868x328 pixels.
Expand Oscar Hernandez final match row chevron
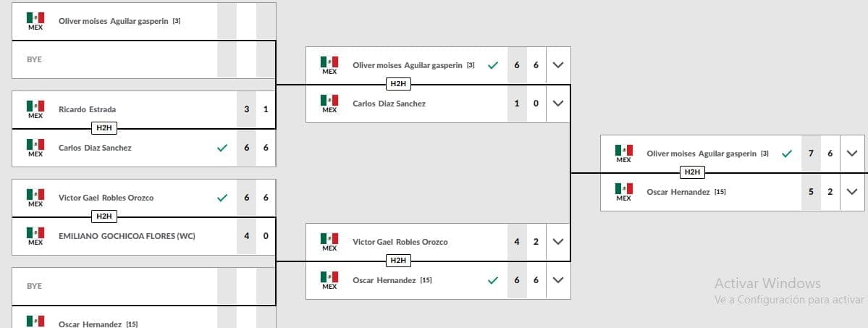coord(852,192)
